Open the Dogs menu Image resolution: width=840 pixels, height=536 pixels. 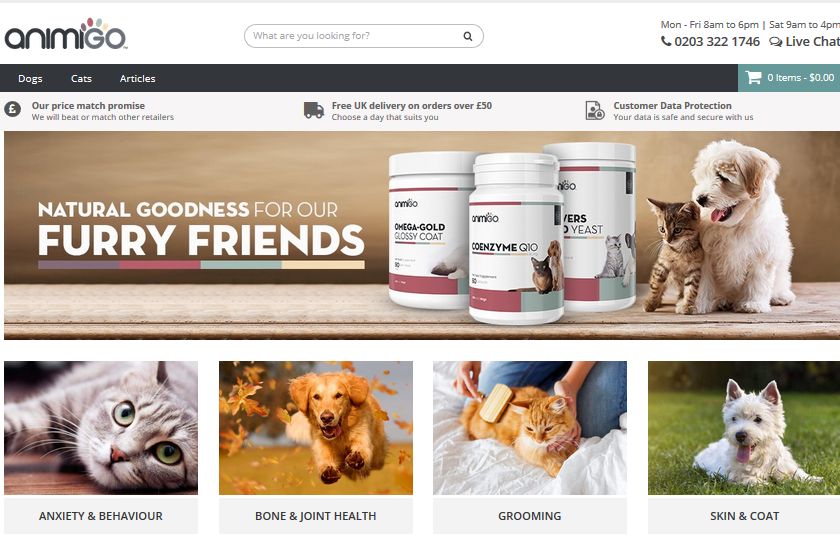point(30,79)
